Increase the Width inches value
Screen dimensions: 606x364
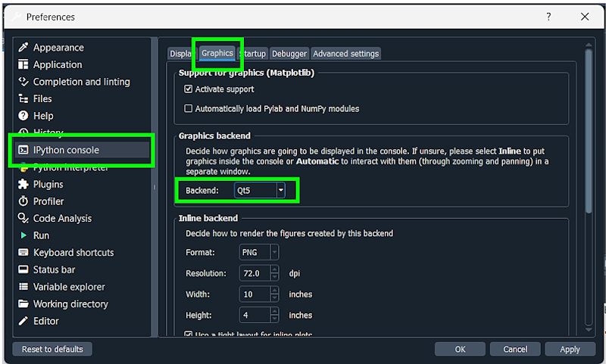click(x=274, y=291)
